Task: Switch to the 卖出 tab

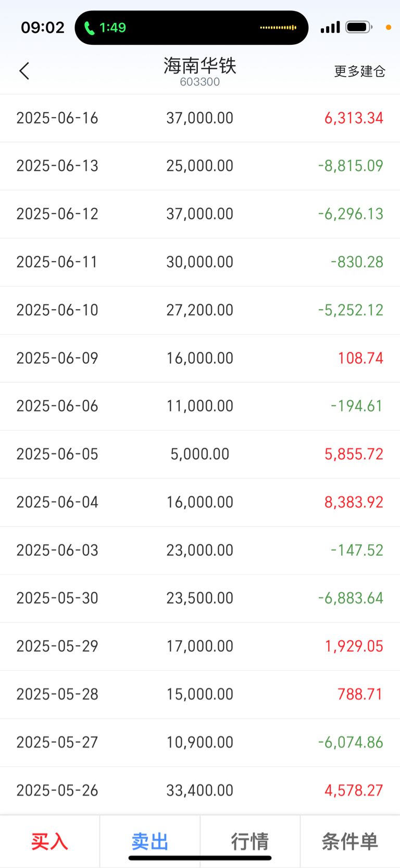Action: point(150,841)
